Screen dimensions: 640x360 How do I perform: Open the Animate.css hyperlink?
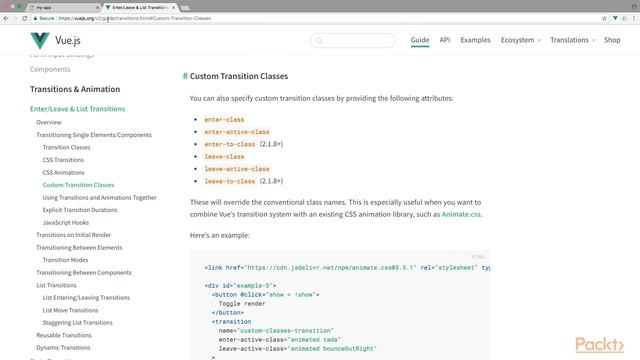pyautogui.click(x=461, y=214)
